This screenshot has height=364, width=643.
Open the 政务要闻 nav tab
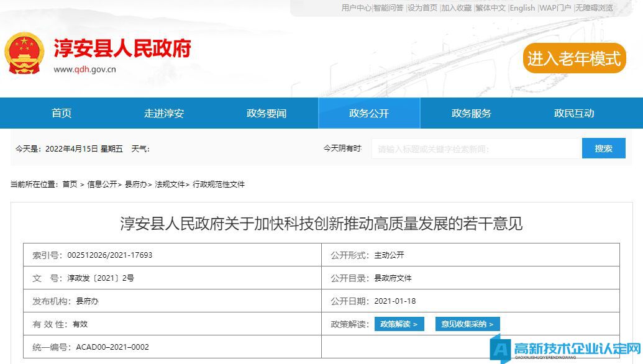(267, 113)
